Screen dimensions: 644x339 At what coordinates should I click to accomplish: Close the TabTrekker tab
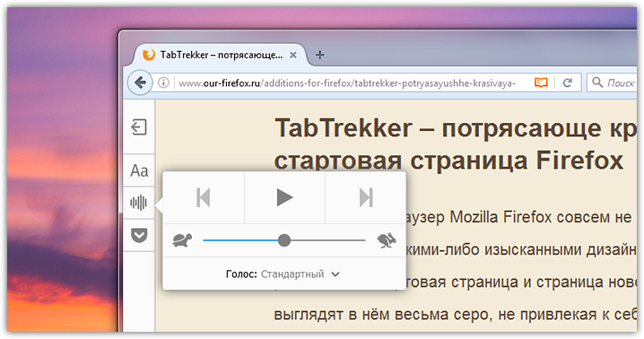(293, 55)
